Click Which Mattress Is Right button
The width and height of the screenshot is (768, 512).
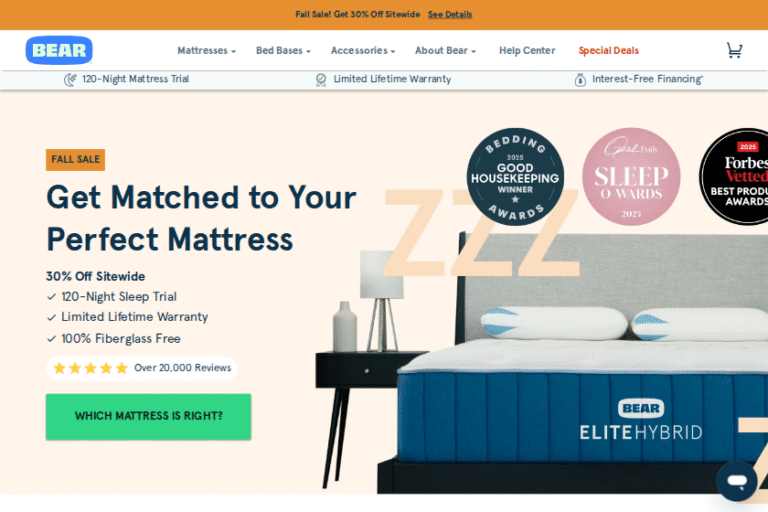click(148, 416)
